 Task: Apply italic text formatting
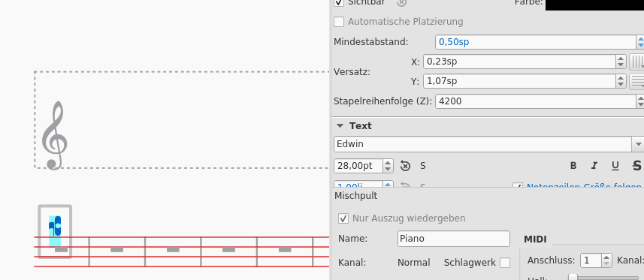click(x=594, y=166)
